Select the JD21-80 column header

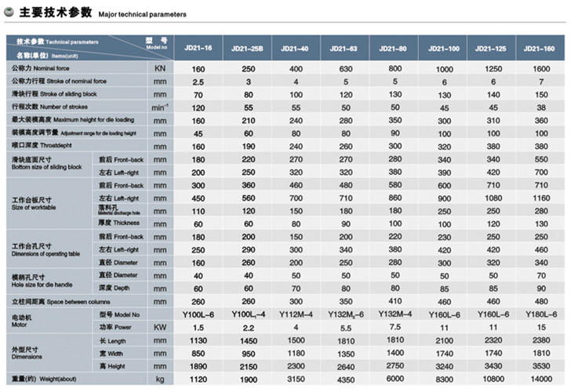(394, 48)
